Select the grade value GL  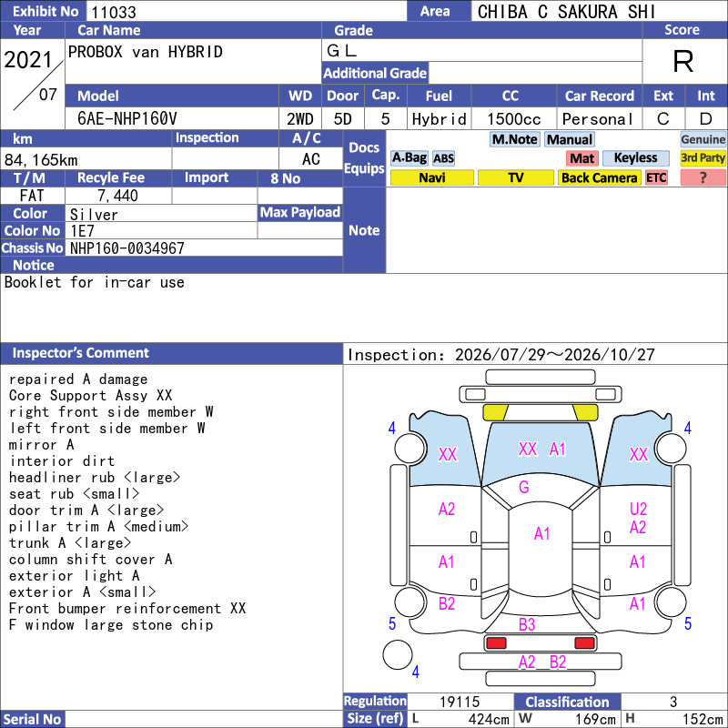click(x=342, y=51)
